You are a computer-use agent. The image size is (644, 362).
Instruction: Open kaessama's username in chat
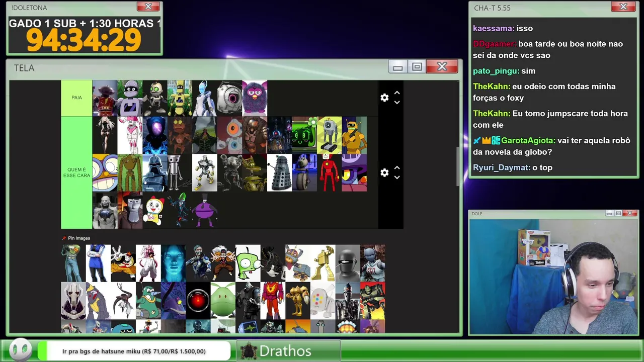click(494, 28)
